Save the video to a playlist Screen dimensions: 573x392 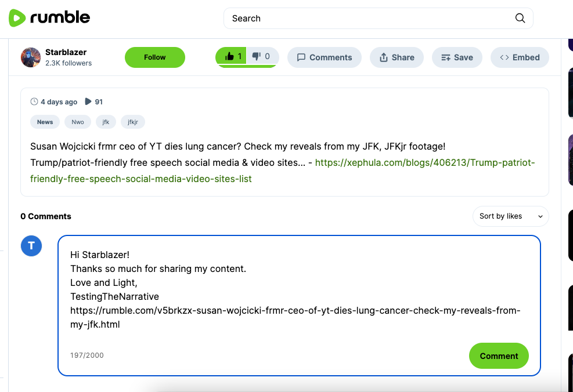pyautogui.click(x=457, y=57)
